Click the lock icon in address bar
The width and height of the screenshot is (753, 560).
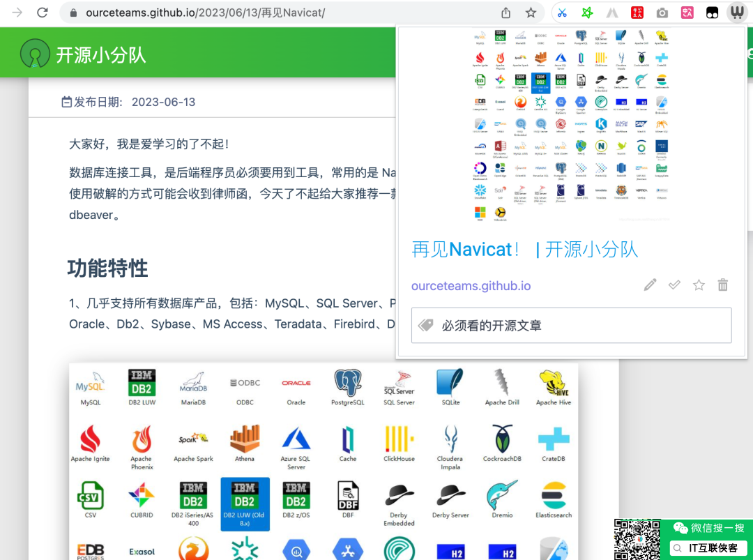(73, 13)
